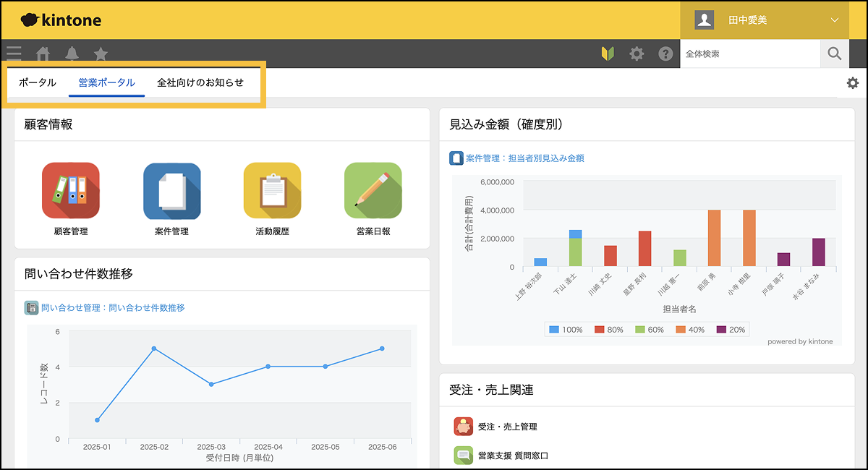This screenshot has height=470, width=868.
Task: Open portal settings gear on right
Action: click(x=853, y=83)
